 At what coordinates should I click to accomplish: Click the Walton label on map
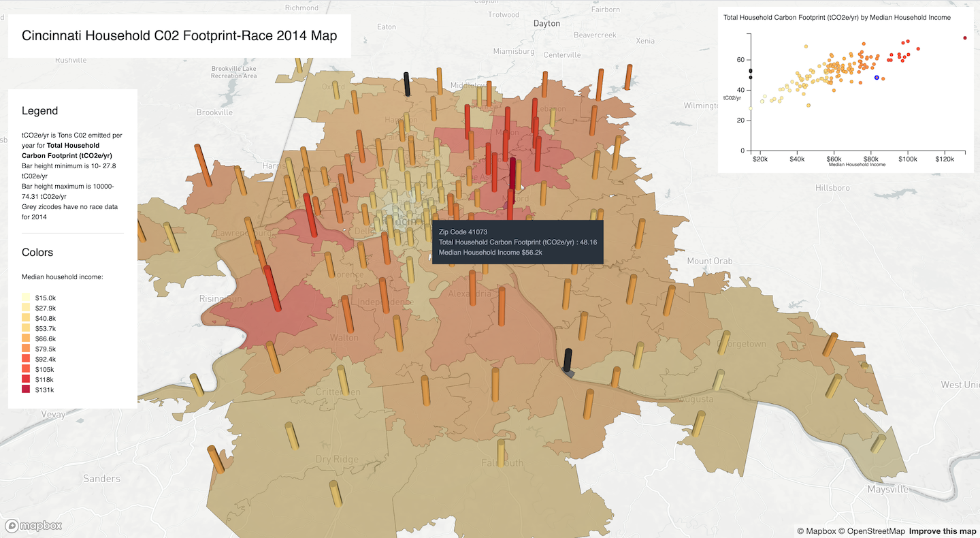[x=344, y=337]
